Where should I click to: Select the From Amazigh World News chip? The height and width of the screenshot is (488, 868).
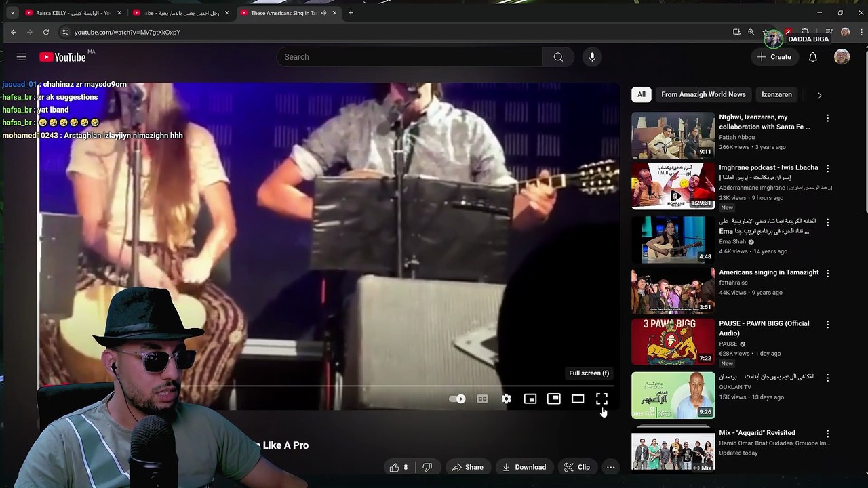703,95
